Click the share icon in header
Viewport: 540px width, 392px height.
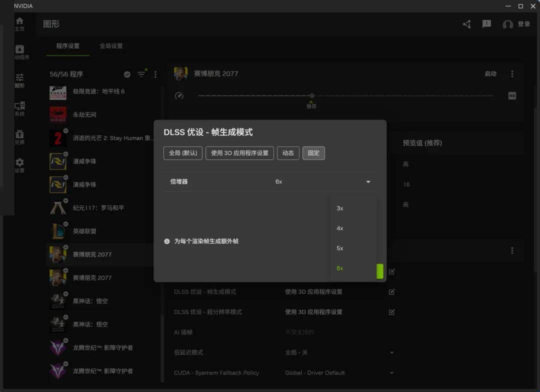pos(467,24)
